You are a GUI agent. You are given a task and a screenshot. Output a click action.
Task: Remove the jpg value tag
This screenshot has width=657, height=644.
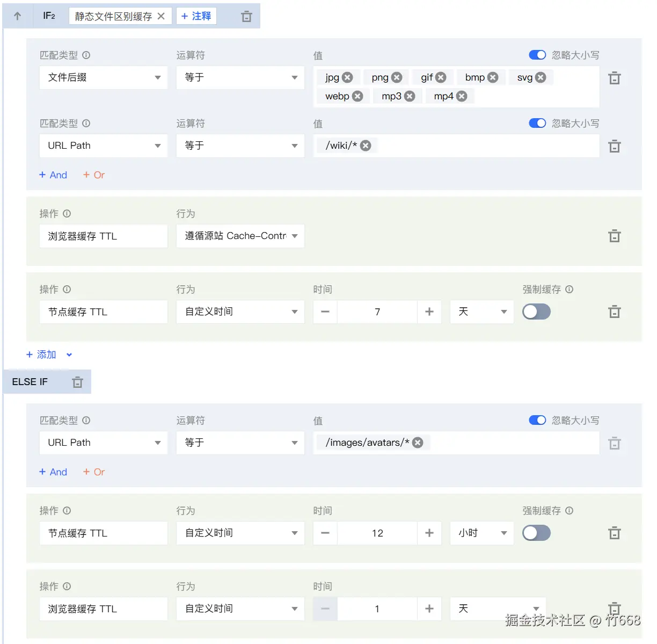[348, 77]
